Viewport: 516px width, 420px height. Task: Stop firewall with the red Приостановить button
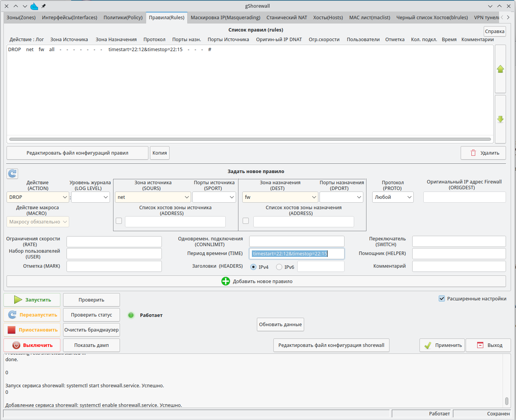(x=32, y=330)
